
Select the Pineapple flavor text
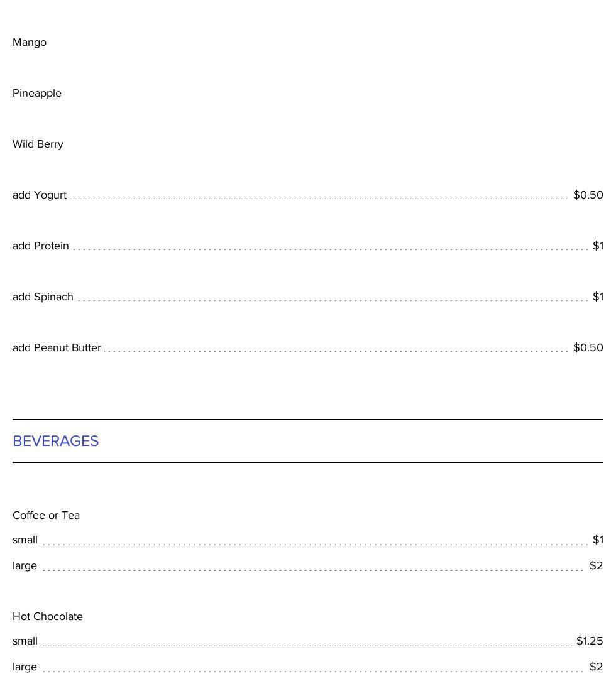[37, 93]
